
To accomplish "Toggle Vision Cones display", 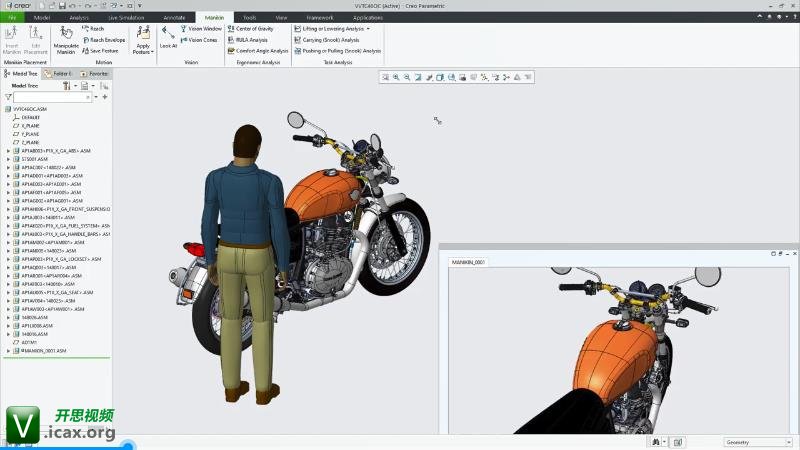I will 201,40.
